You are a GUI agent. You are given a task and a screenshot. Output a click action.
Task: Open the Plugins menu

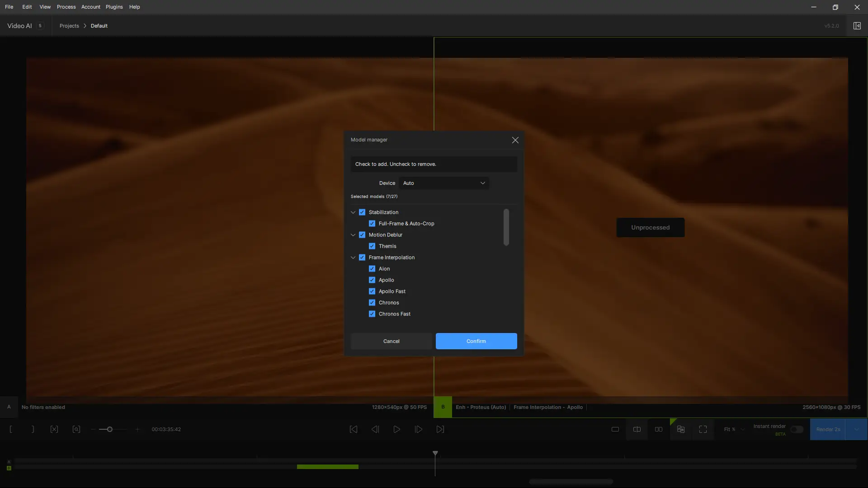(114, 7)
